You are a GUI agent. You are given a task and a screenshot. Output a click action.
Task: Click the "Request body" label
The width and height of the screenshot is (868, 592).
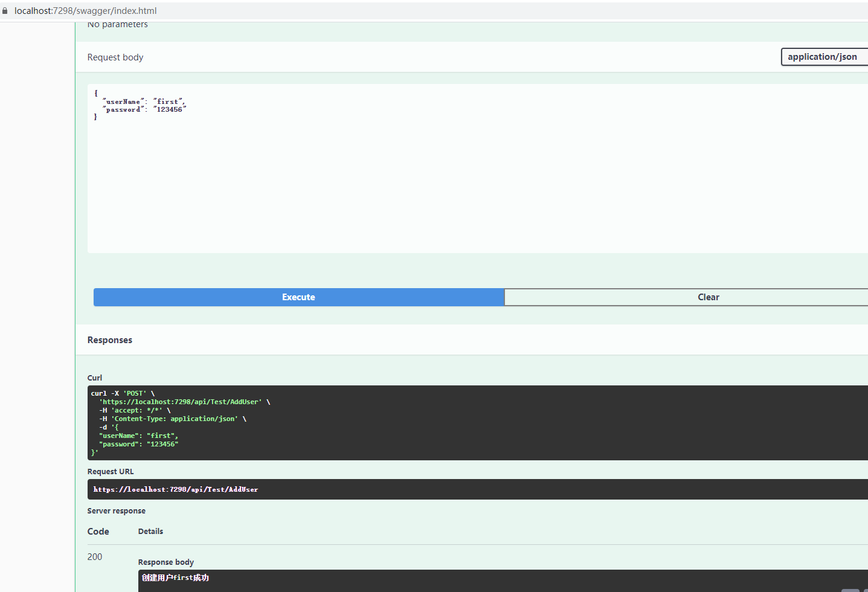(115, 57)
